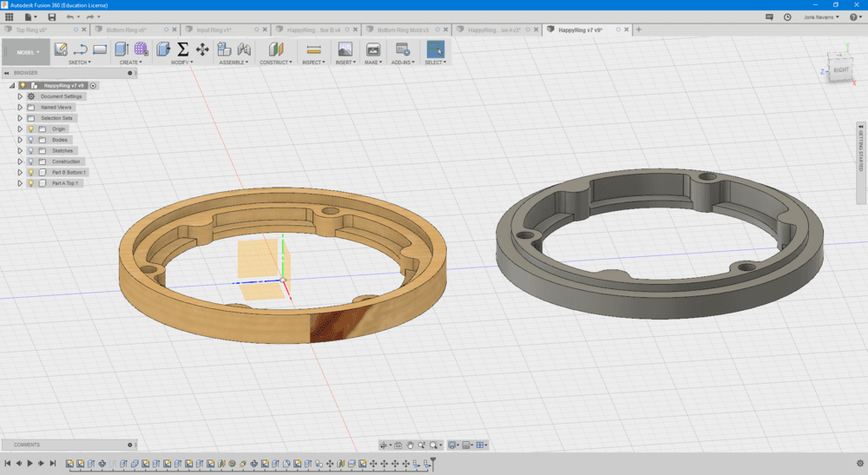Open the data panel grid icon

coord(10,16)
